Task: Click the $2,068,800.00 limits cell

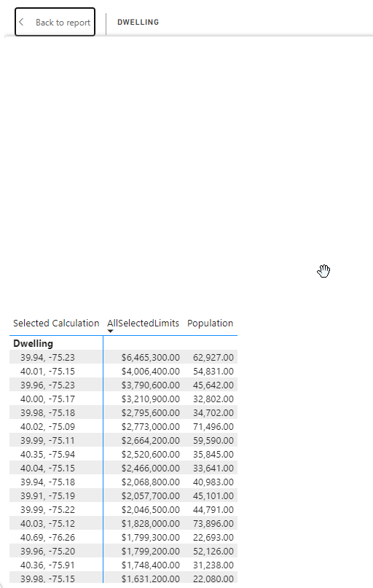Action: 150,482
